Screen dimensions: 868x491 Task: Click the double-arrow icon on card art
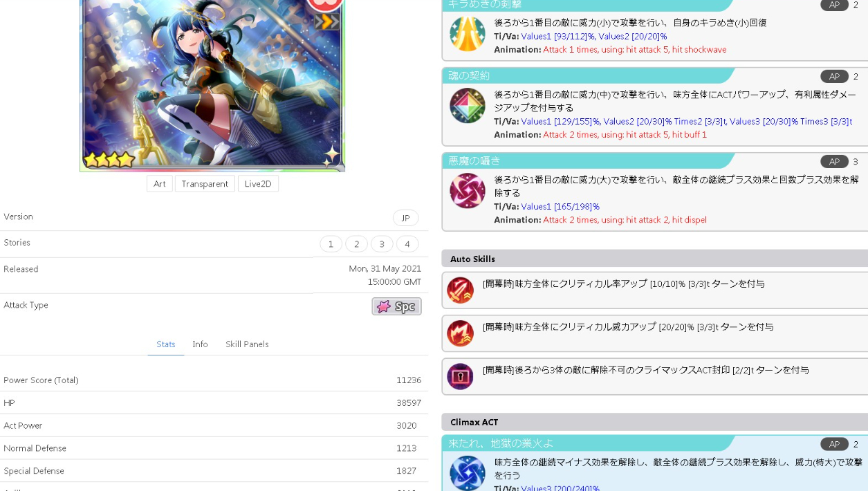326,22
